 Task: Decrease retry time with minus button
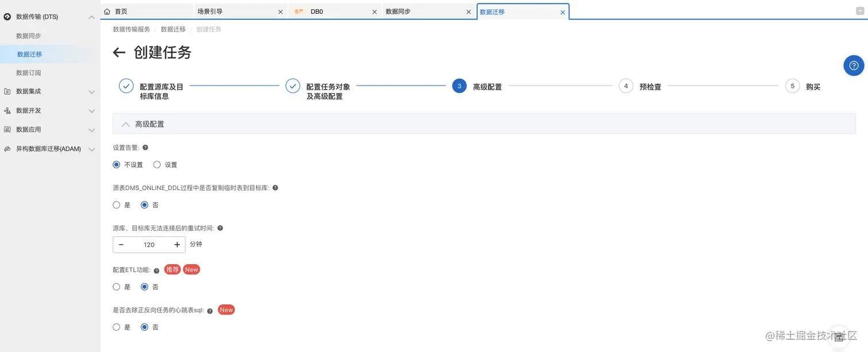[x=121, y=245]
